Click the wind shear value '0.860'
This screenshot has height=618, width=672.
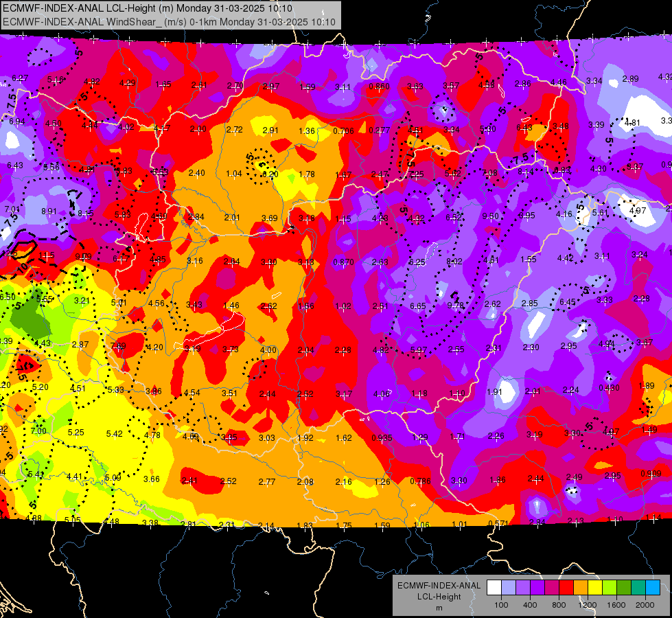click(x=380, y=87)
